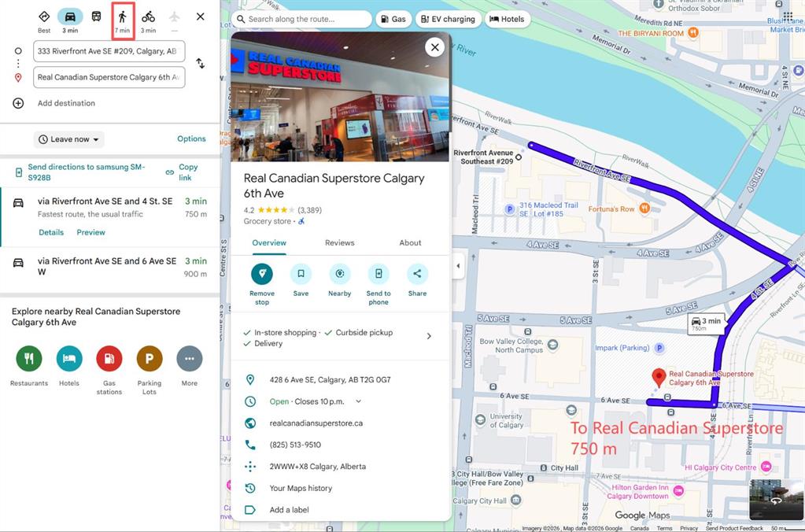
Task: Expand the service options chevron
Action: 429,336
